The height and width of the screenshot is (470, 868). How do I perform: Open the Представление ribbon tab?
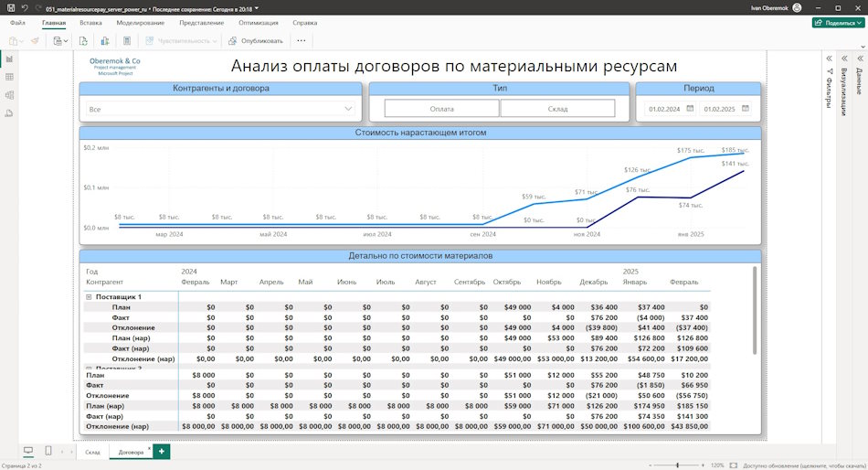tap(202, 23)
